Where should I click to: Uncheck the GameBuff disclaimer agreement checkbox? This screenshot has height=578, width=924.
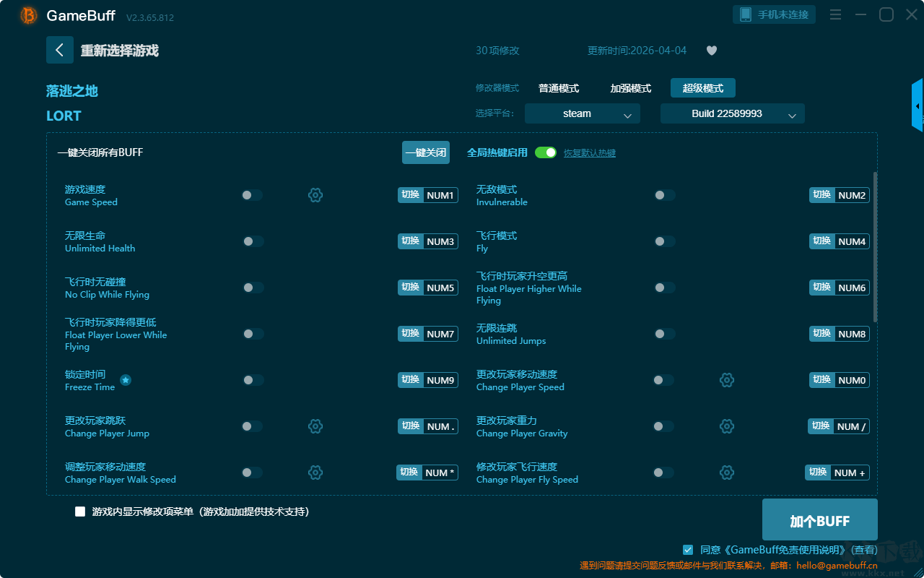(x=688, y=550)
